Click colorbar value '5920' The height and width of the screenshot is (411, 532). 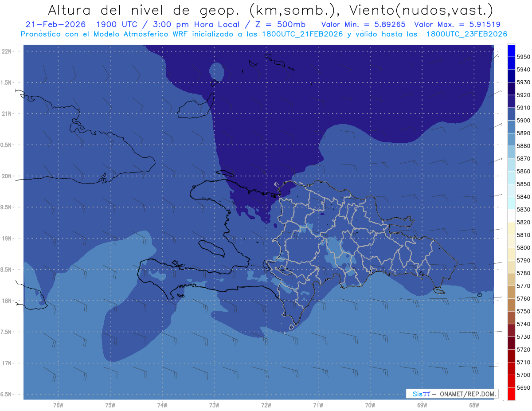click(524, 95)
